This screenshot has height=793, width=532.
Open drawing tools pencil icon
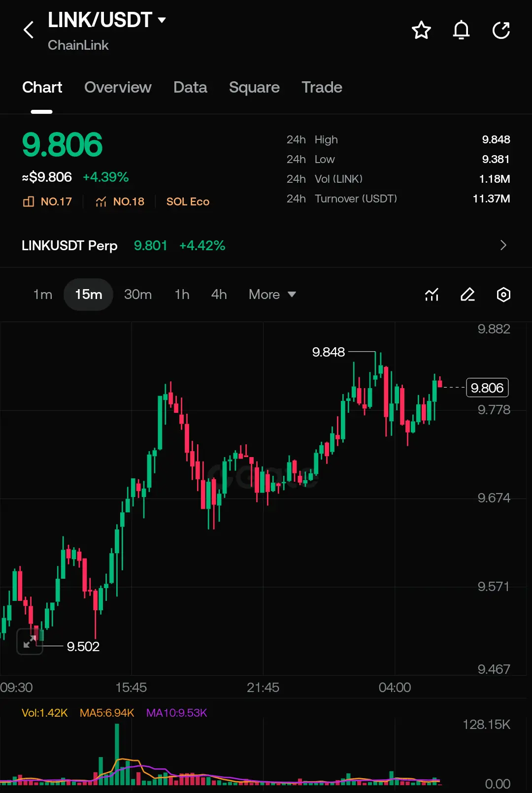467,295
